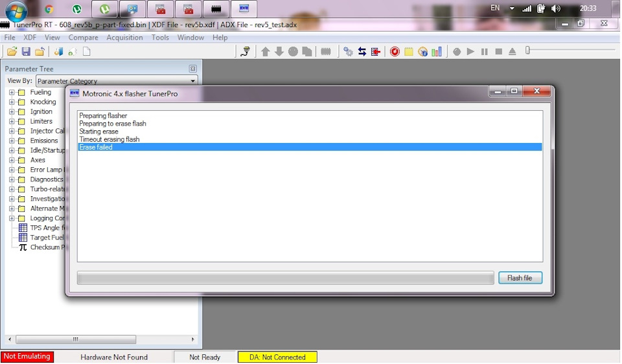This screenshot has width=622, height=364.
Task: Open the Acquisition menu
Action: (x=124, y=38)
